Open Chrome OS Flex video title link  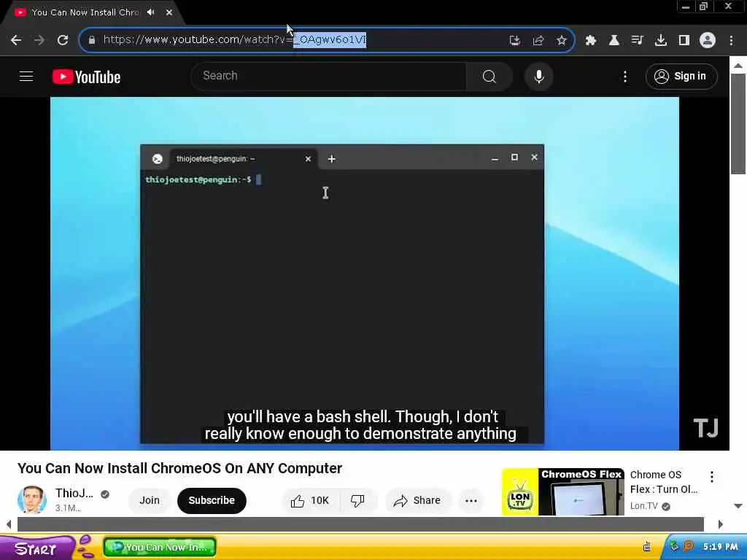tap(664, 482)
